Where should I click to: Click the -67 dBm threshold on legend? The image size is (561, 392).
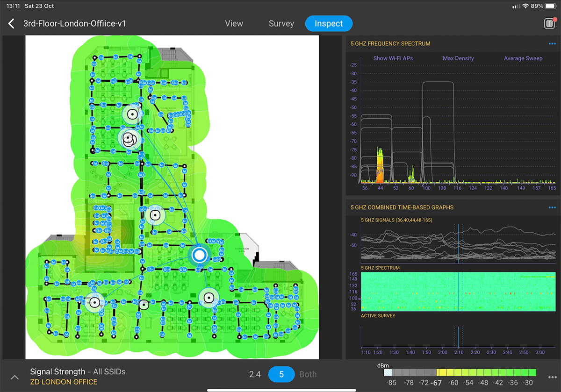437,383
